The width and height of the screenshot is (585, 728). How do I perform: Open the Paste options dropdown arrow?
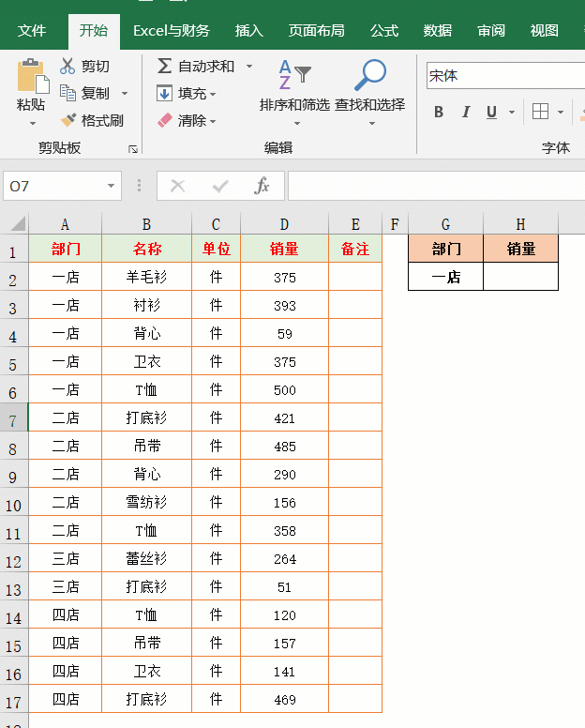(33, 124)
